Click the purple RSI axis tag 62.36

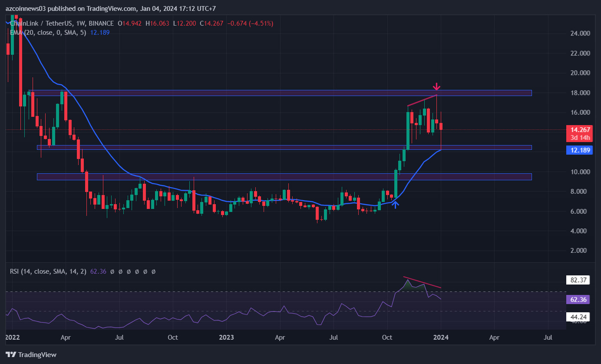click(x=578, y=299)
